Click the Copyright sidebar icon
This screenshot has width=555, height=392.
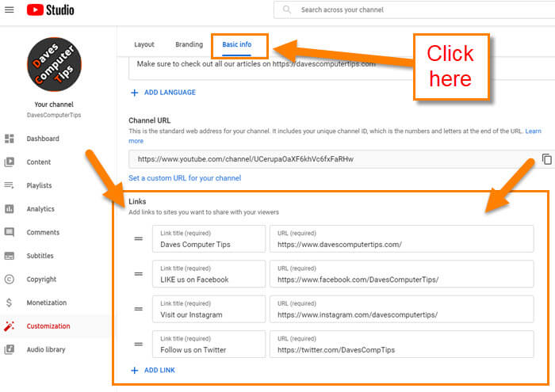[10, 280]
